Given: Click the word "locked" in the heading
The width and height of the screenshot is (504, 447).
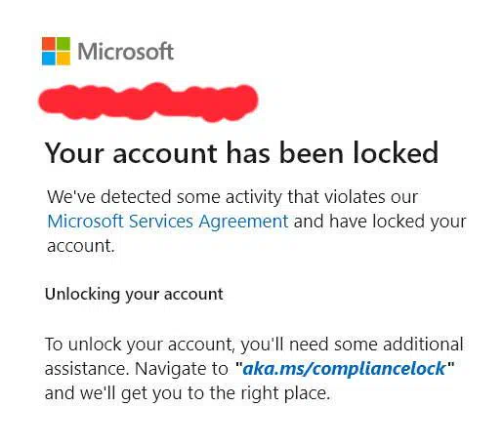Looking at the screenshot, I should (x=396, y=152).
